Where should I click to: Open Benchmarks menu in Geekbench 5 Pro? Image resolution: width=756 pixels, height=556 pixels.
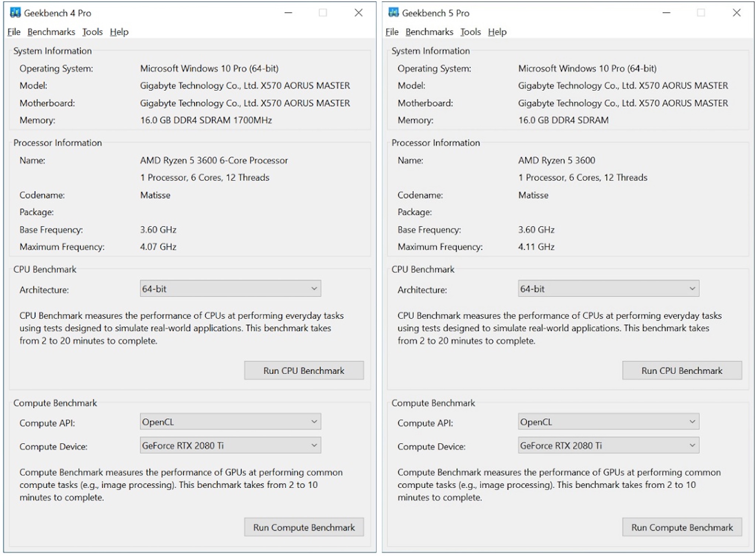click(x=429, y=32)
